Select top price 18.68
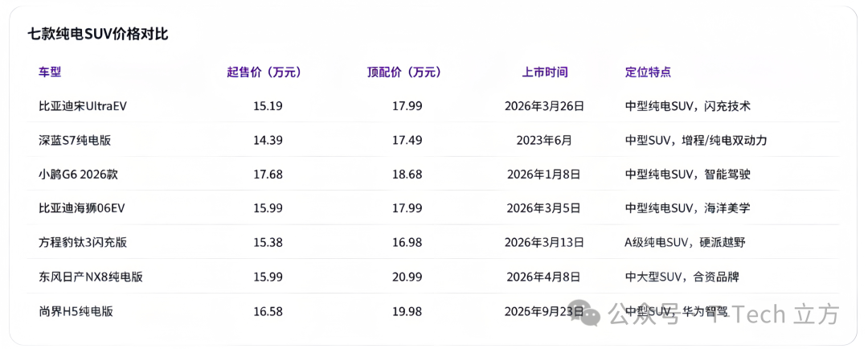This screenshot has height=349, width=868. click(x=407, y=174)
